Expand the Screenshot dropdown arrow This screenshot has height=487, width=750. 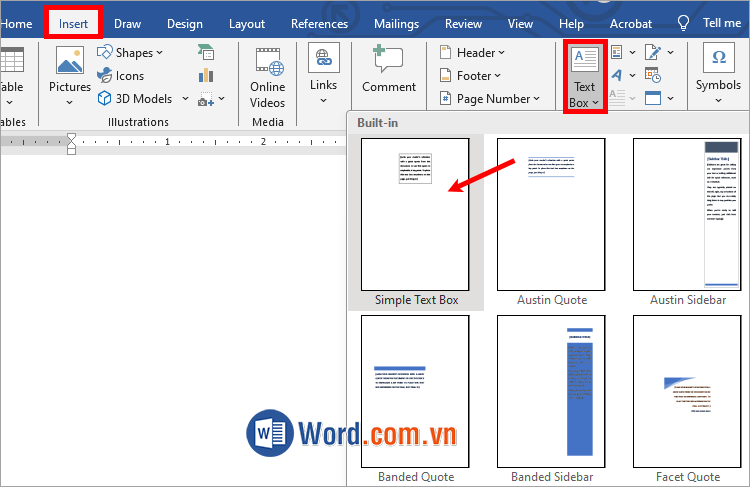[221, 99]
